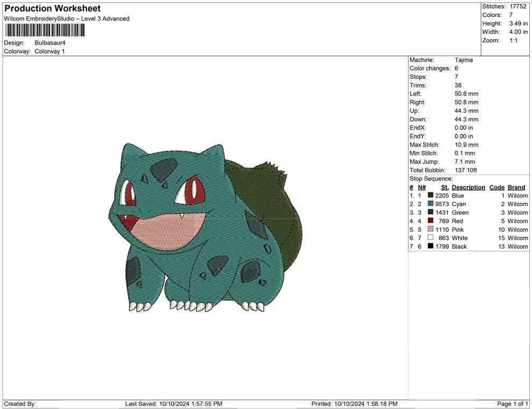This screenshot has height=409, width=532.
Task: Select the Bulbasaur4 design name
Action: 50,42
